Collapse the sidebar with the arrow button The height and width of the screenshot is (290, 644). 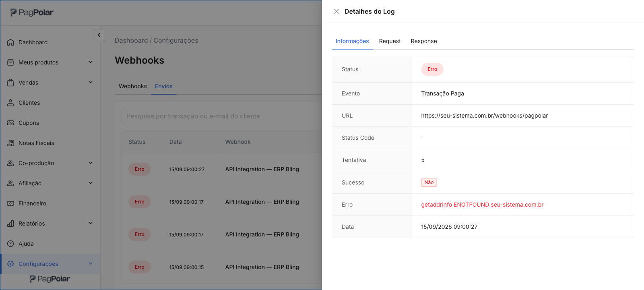click(x=99, y=35)
